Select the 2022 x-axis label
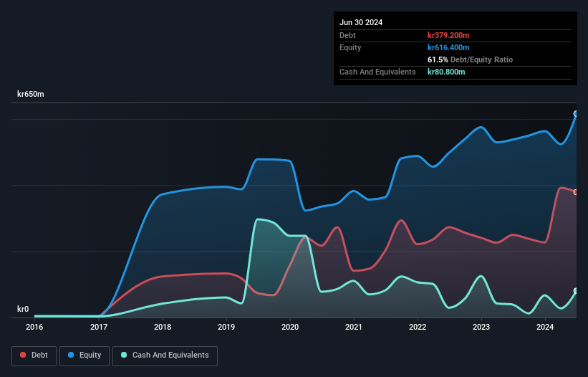The width and height of the screenshot is (588, 377). tap(418, 327)
